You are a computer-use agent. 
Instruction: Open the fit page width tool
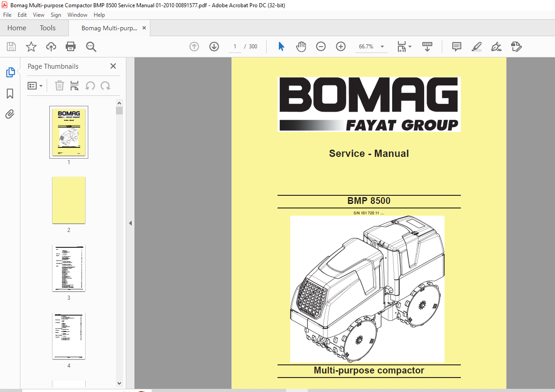pyautogui.click(x=402, y=47)
